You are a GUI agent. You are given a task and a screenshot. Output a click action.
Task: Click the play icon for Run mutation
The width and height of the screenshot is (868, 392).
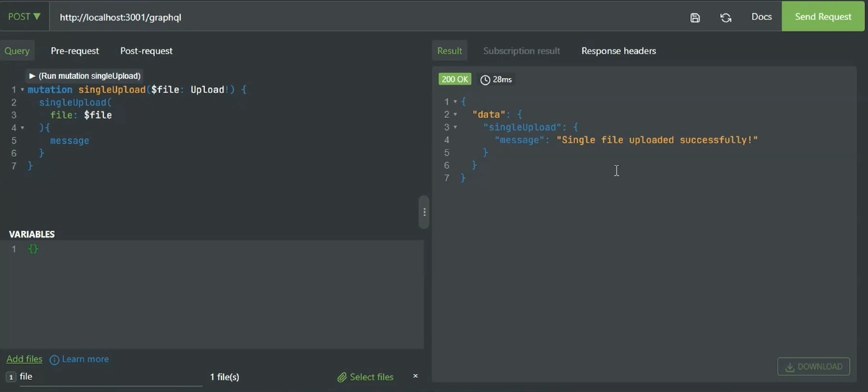click(32, 76)
